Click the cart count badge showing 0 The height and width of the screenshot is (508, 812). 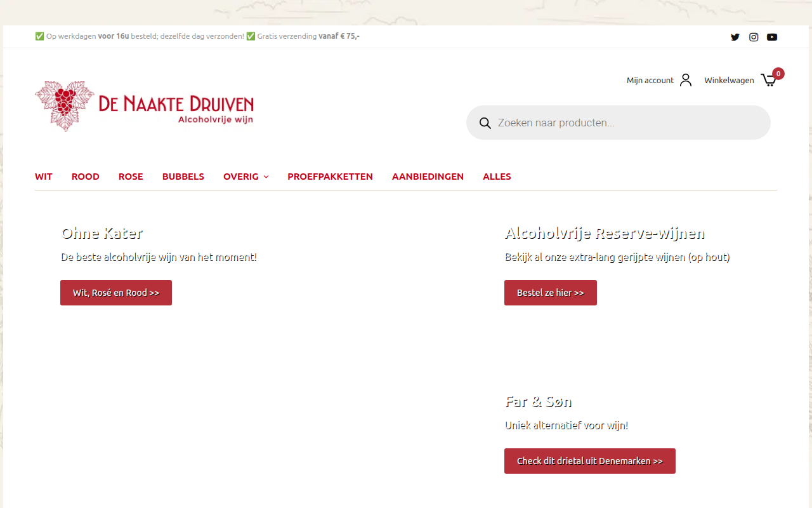[x=778, y=74]
